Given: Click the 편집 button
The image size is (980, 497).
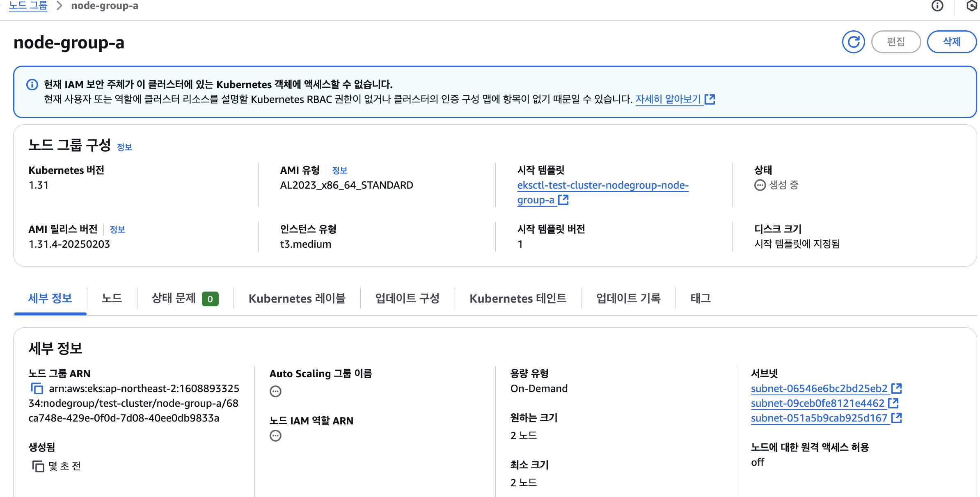Looking at the screenshot, I should 895,42.
